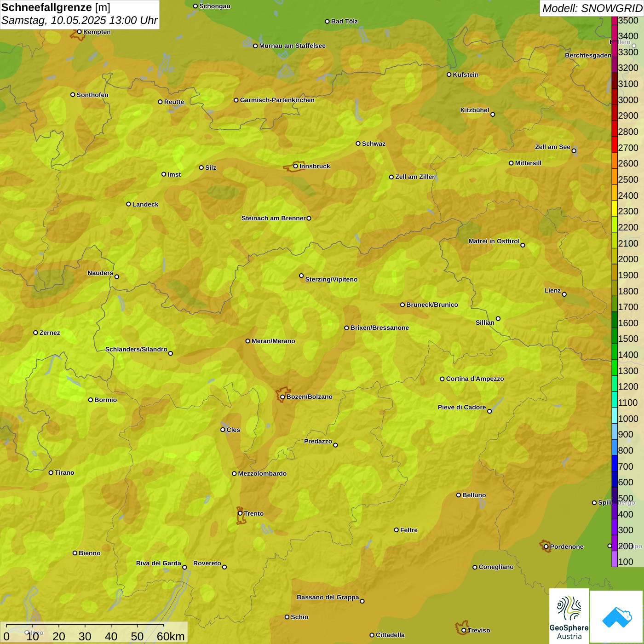
Task: Click the blue mountain-cloud logo icon
Action: point(617,617)
